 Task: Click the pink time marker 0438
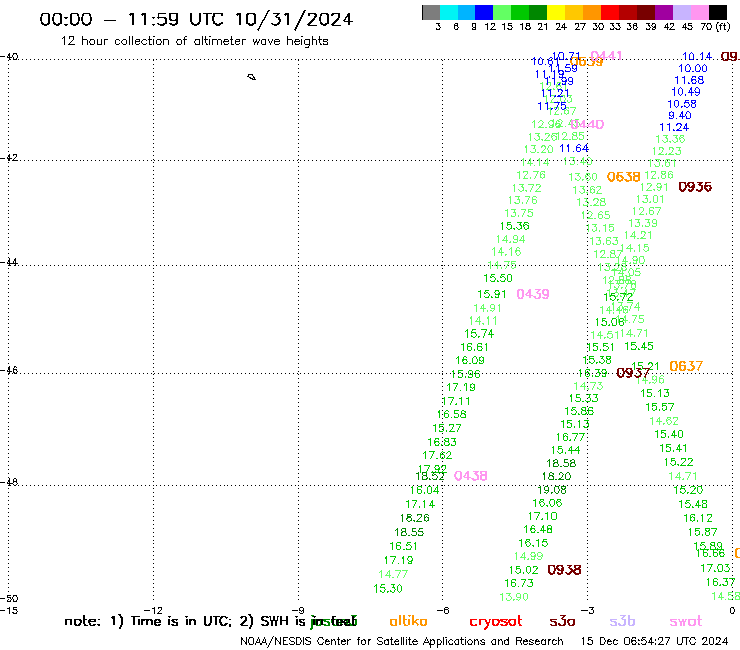click(471, 476)
